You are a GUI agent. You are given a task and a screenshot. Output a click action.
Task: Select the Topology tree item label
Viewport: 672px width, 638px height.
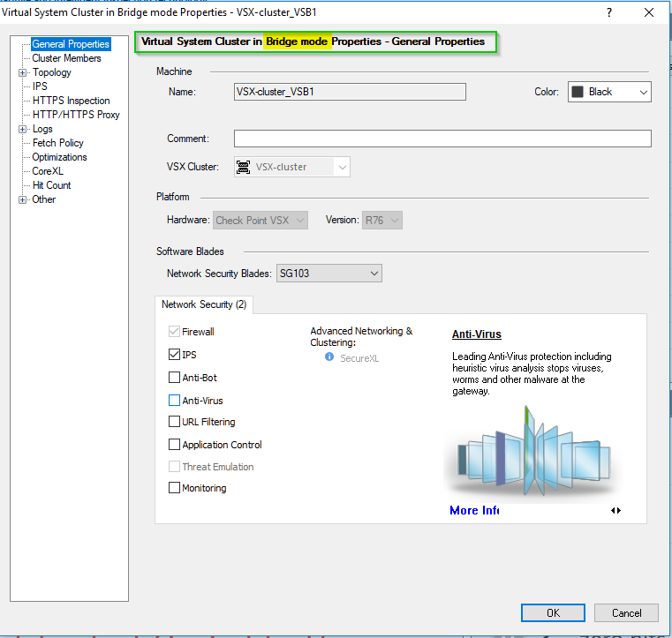tap(52, 72)
